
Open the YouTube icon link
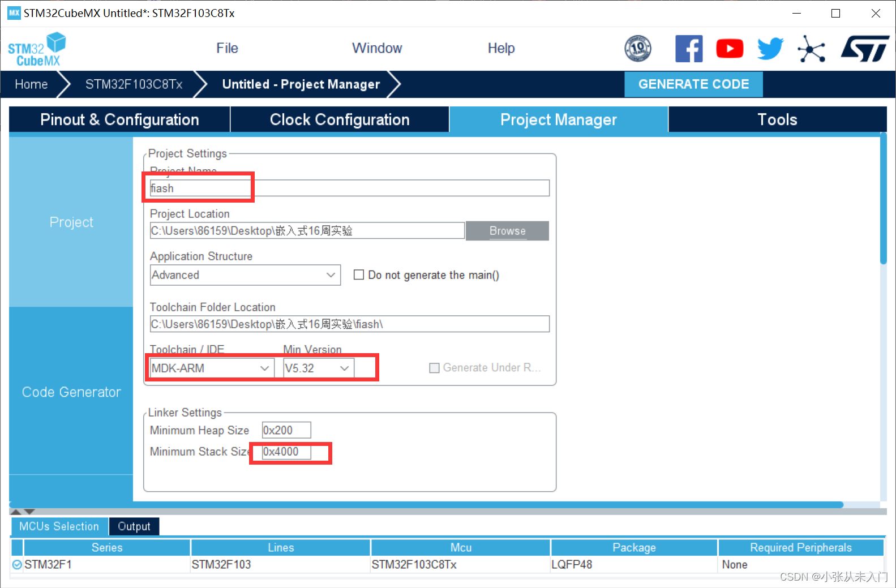(730, 49)
